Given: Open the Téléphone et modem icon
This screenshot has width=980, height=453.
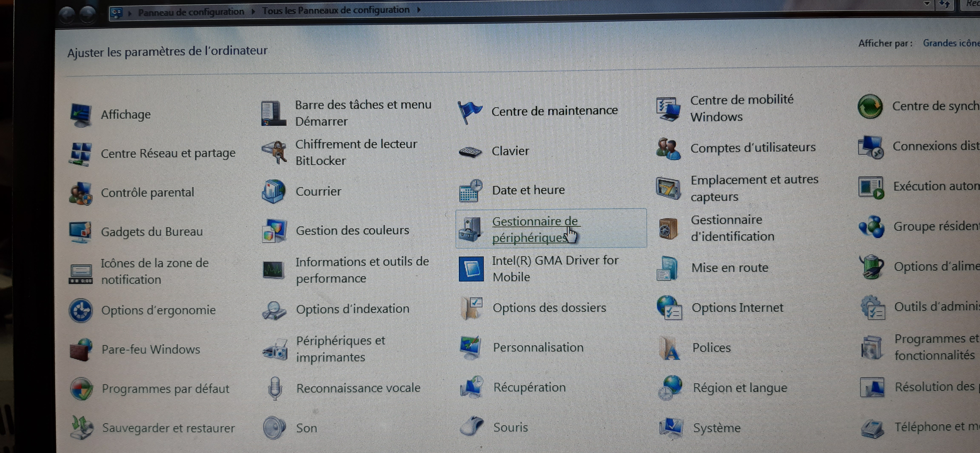Looking at the screenshot, I should click(872, 428).
